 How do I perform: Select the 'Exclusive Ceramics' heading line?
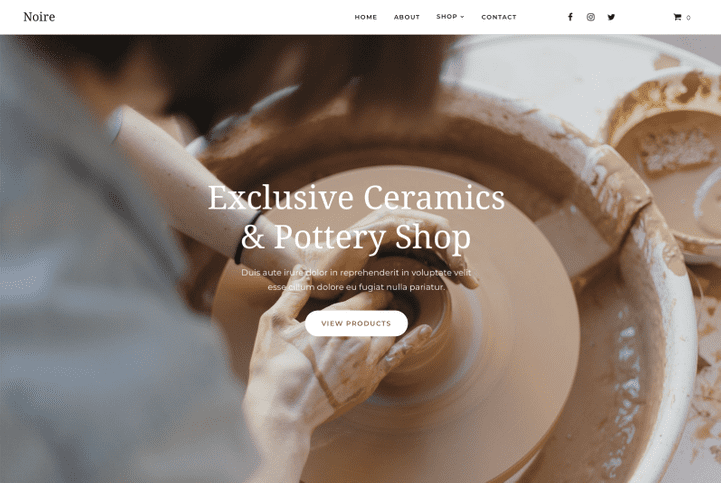click(356, 197)
